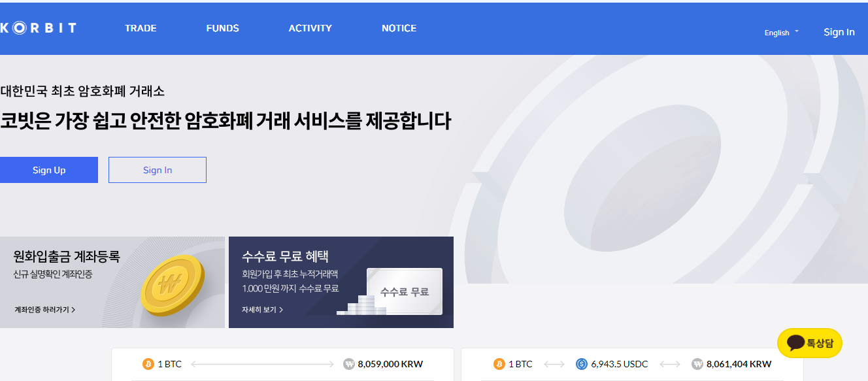Open 자세히 보기 link in fee banner
The image size is (868, 381).
(262, 310)
